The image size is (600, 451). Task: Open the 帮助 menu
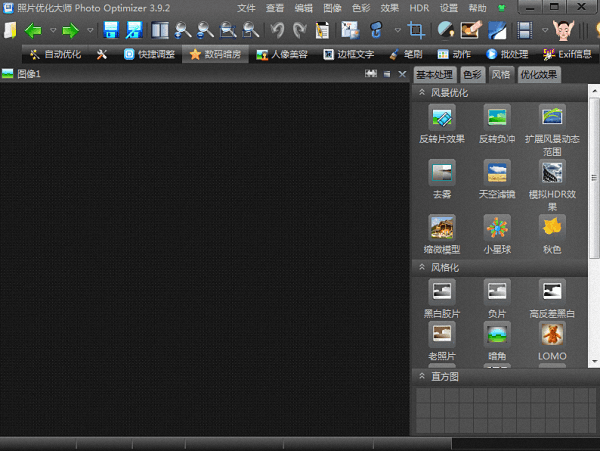pyautogui.click(x=477, y=8)
